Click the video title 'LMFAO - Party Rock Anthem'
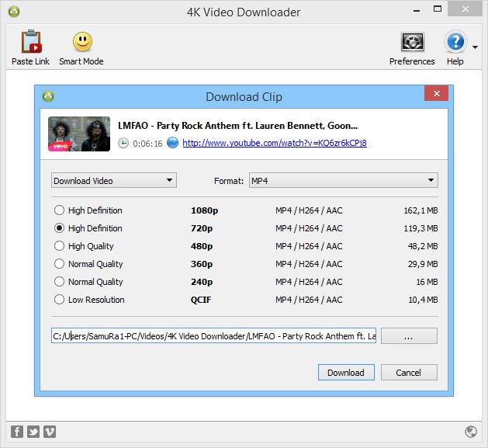488x448 pixels. point(237,126)
